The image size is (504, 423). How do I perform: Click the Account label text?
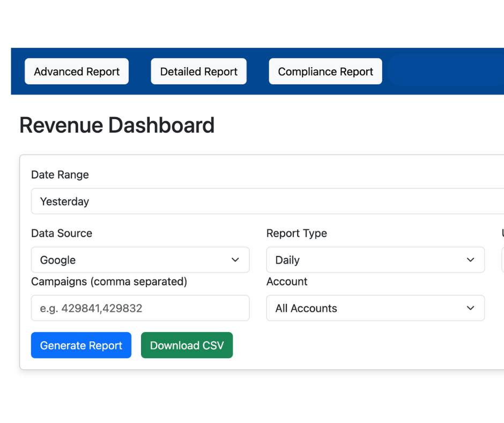pyautogui.click(x=287, y=281)
